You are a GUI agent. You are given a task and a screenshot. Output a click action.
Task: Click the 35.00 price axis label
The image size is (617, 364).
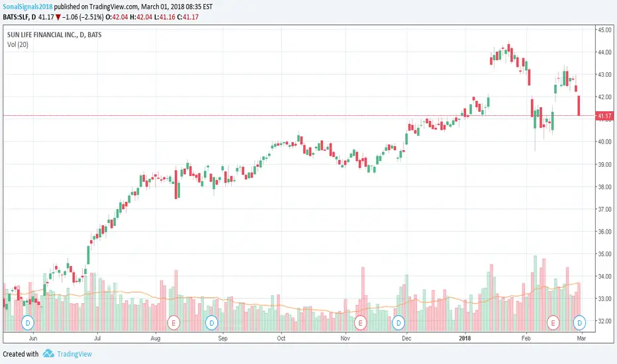point(605,254)
